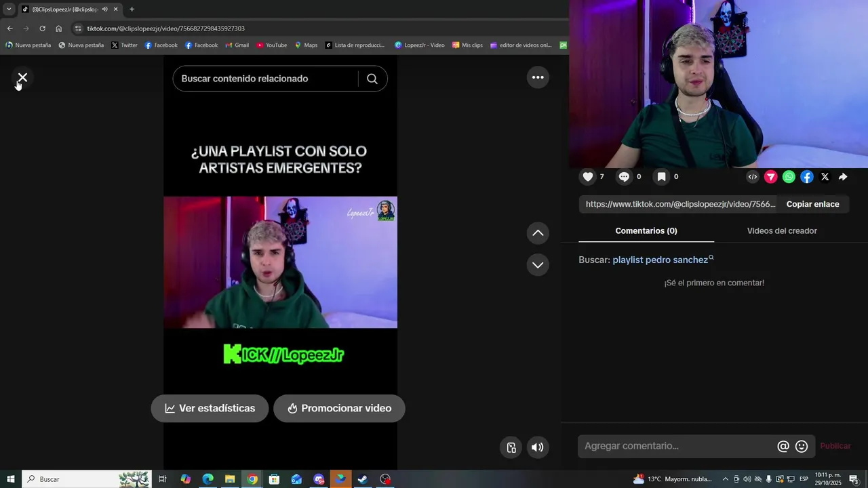The width and height of the screenshot is (868, 488).
Task: Open the Mis clips bookmark
Action: (467, 45)
